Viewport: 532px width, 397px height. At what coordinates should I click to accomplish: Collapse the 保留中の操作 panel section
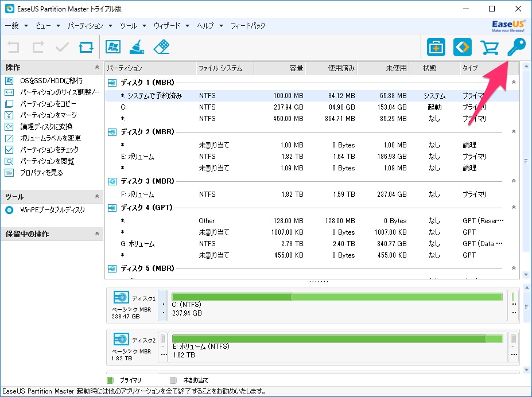(97, 233)
